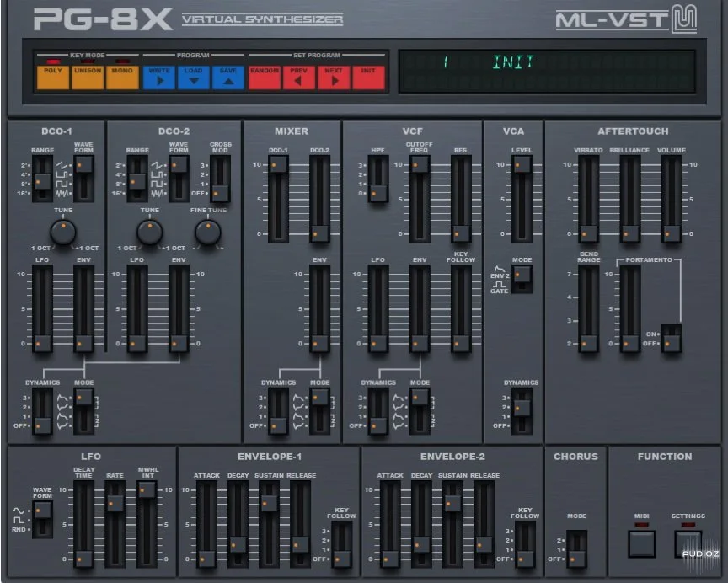Click the MIXER DYNAMICS switch
Viewport: 728px width, 583px height.
point(279,411)
